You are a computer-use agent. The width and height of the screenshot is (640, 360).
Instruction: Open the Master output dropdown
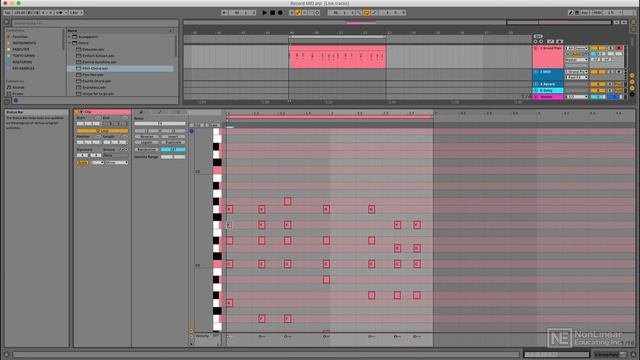[576, 97]
